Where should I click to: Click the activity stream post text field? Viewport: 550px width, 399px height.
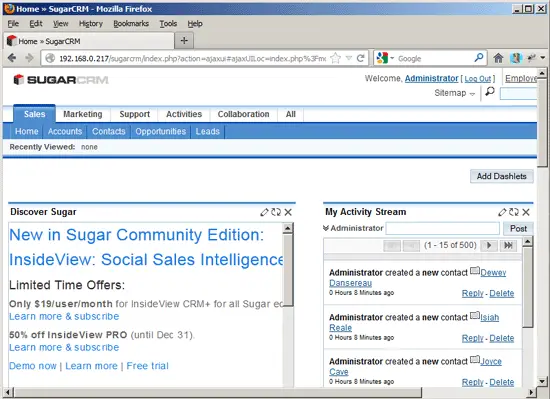click(x=442, y=229)
